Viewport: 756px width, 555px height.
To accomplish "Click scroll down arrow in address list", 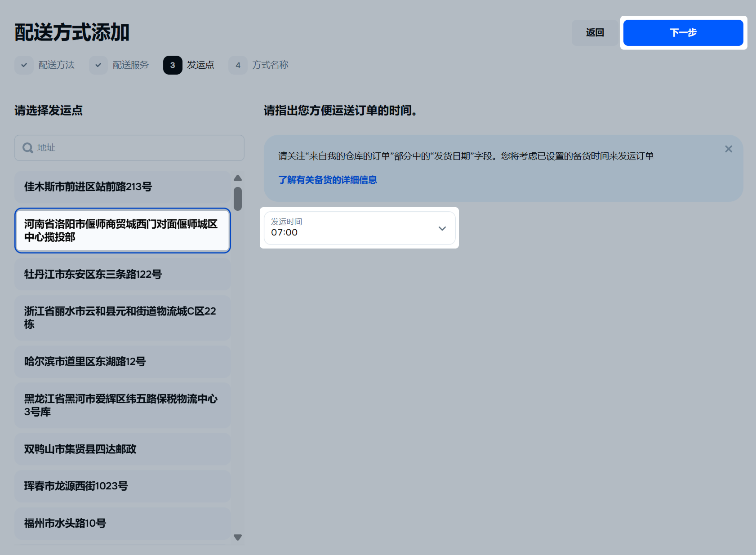I will point(238,537).
